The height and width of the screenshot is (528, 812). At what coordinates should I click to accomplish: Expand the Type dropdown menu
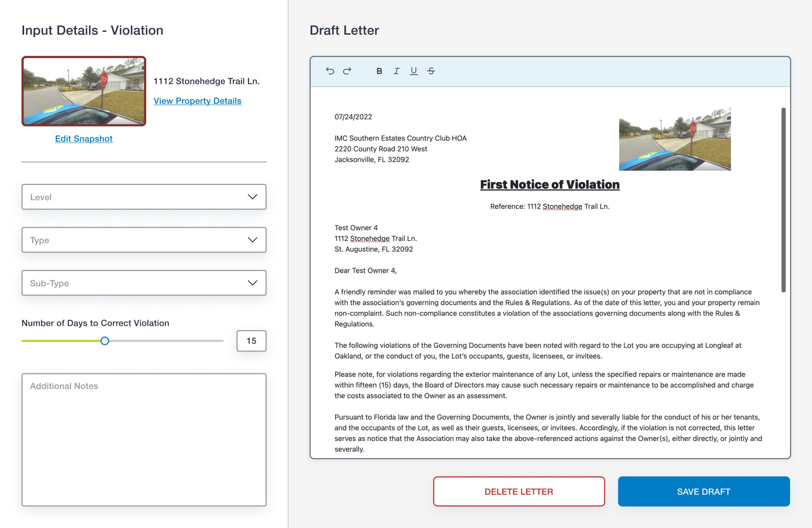(x=144, y=240)
